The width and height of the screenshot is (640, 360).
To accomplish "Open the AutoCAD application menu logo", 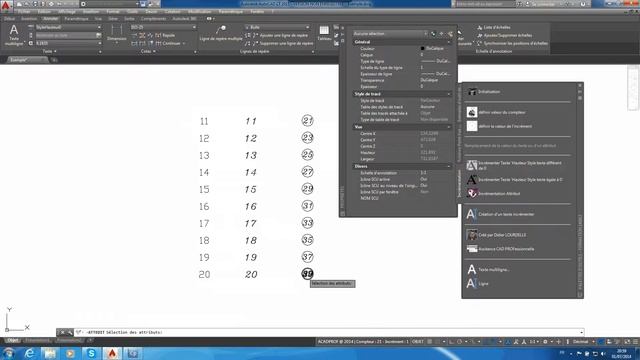I will pyautogui.click(x=6, y=5).
